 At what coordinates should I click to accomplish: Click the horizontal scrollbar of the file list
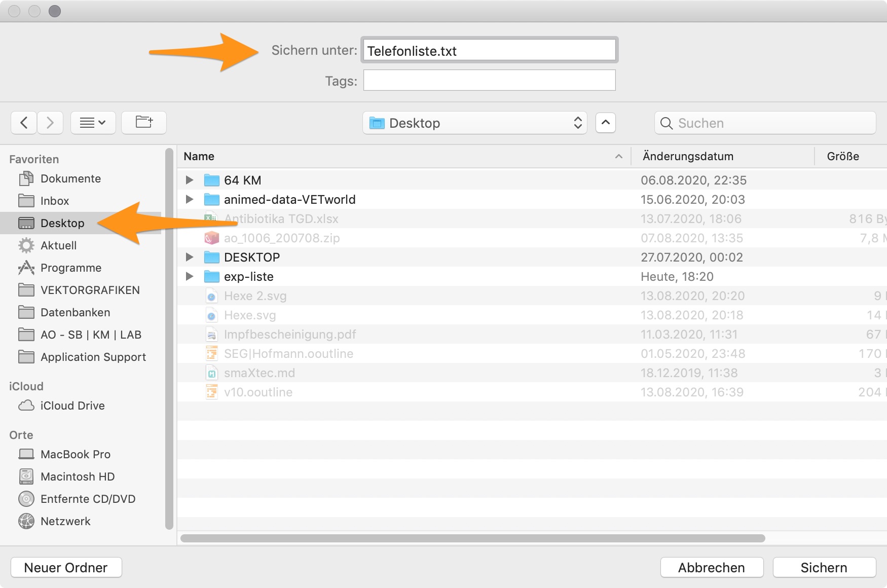[472, 538]
